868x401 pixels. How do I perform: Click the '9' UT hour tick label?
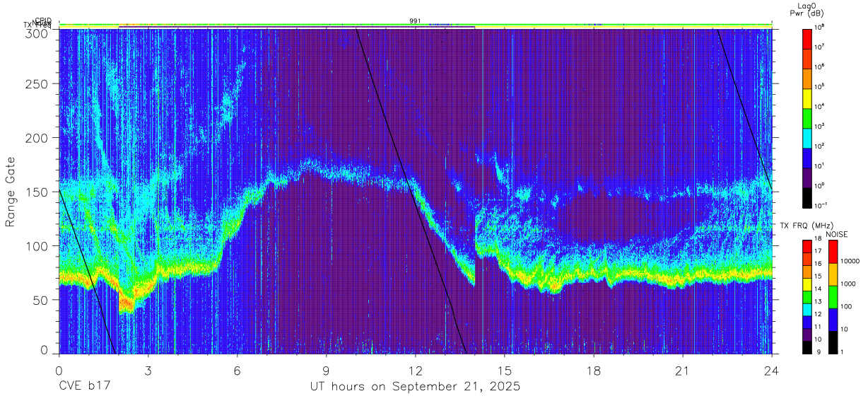(x=326, y=371)
